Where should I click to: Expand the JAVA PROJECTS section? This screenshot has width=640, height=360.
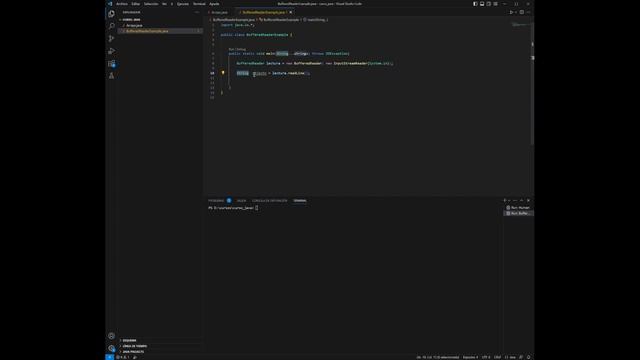160,352
